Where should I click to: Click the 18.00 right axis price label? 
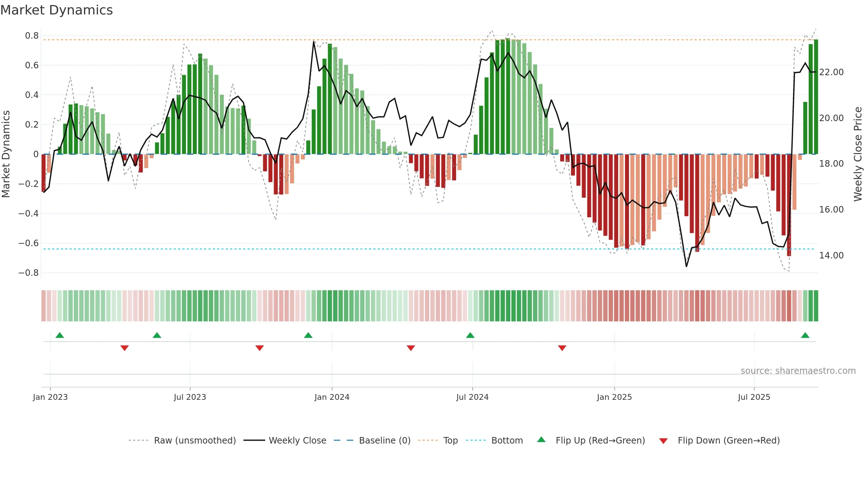coord(831,164)
